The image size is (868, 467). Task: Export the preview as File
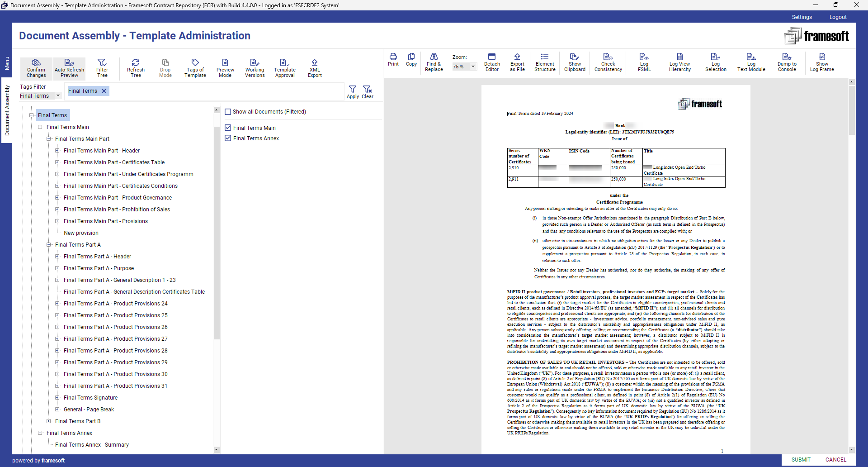517,62
